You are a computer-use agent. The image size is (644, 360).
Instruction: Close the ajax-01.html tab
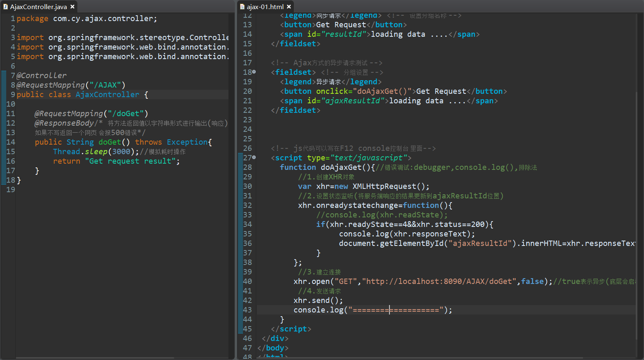coord(289,7)
